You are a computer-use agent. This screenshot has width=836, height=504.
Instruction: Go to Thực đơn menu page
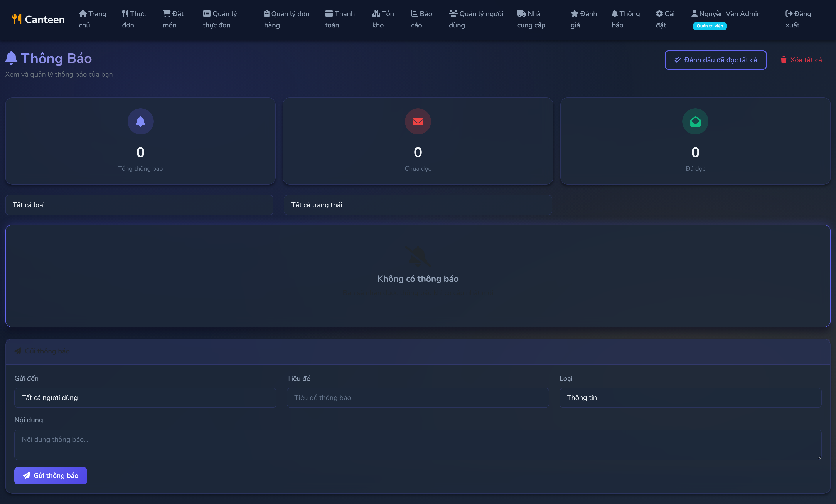click(x=134, y=19)
